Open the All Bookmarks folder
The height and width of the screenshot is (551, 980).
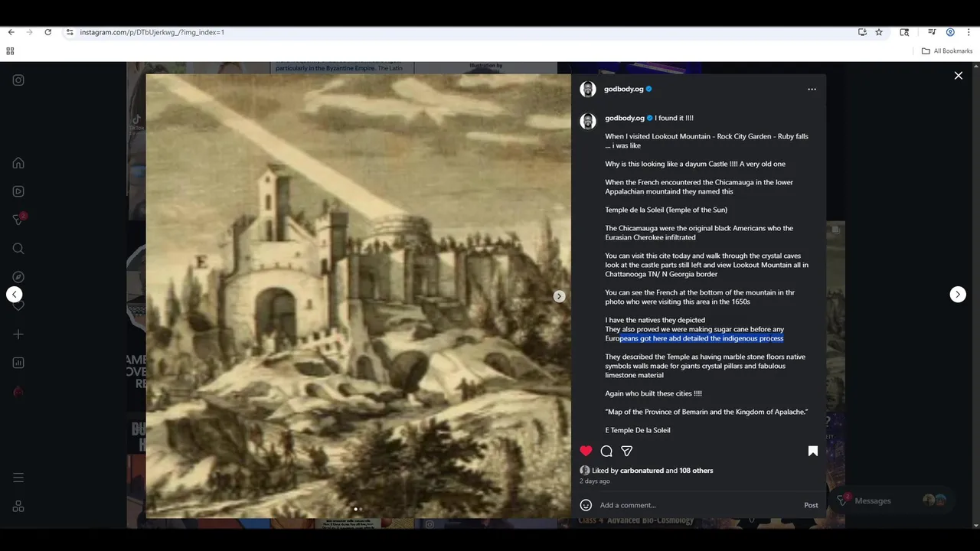(x=947, y=51)
